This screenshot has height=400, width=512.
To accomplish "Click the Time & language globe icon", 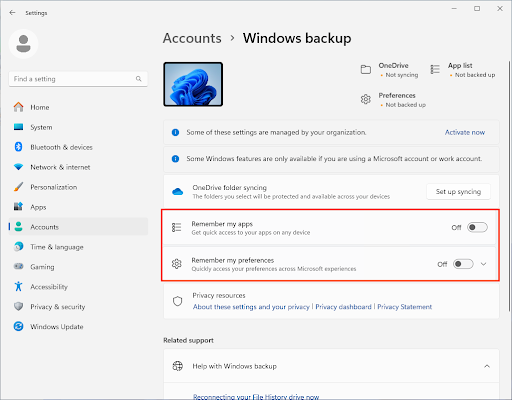I will (19, 247).
